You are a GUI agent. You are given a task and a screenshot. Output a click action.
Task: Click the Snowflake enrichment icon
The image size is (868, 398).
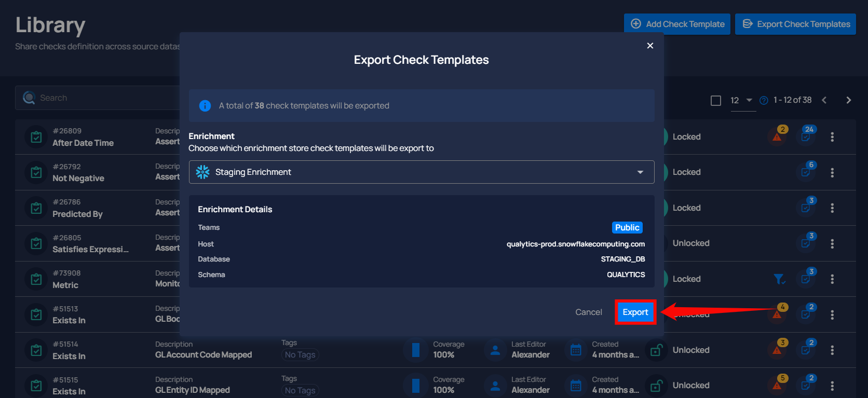[203, 172]
